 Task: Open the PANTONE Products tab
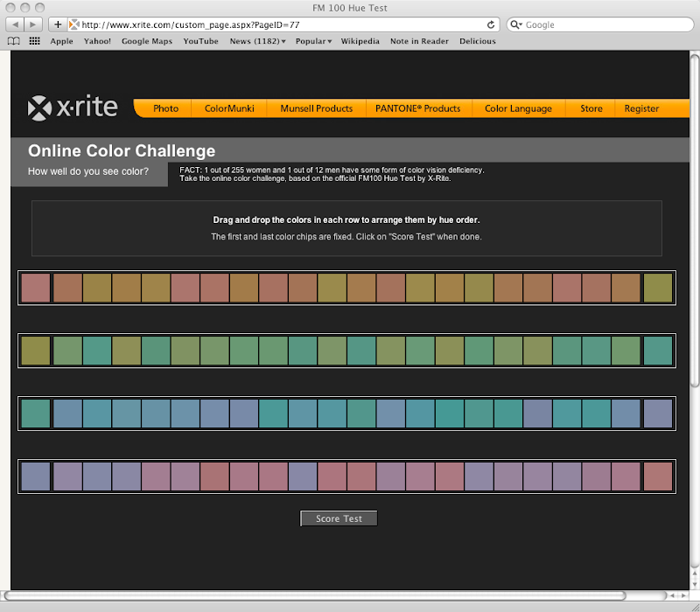tap(418, 108)
